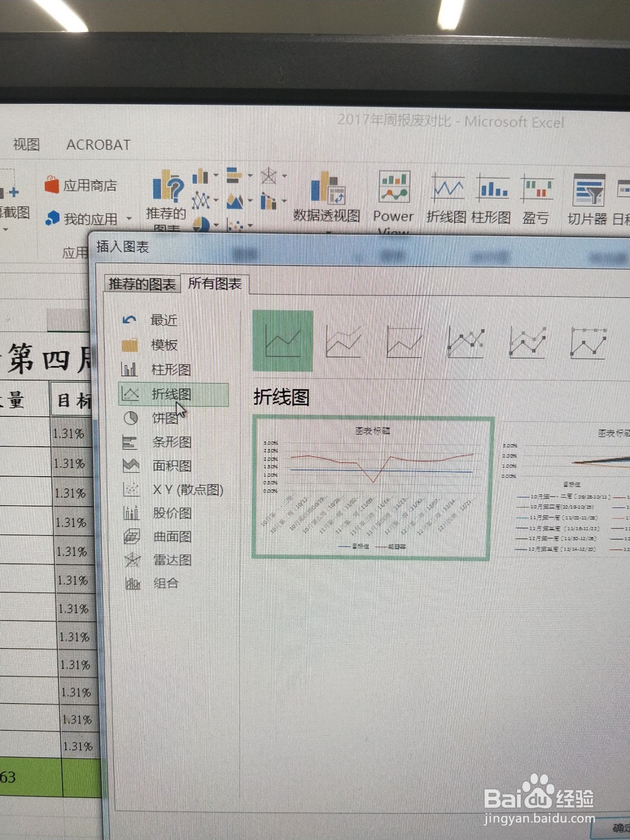The height and width of the screenshot is (840, 630).
Task: Click the 柱形图 chart icon in the ribbon
Action: (x=492, y=189)
